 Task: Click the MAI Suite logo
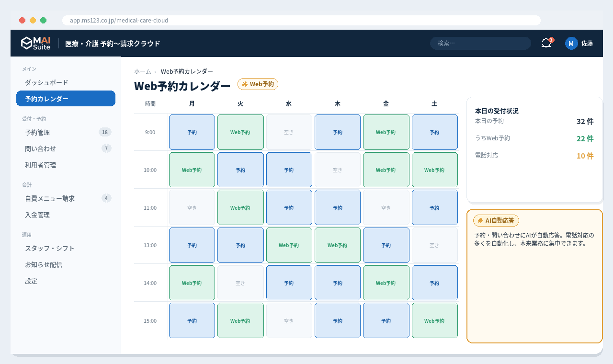tap(36, 43)
